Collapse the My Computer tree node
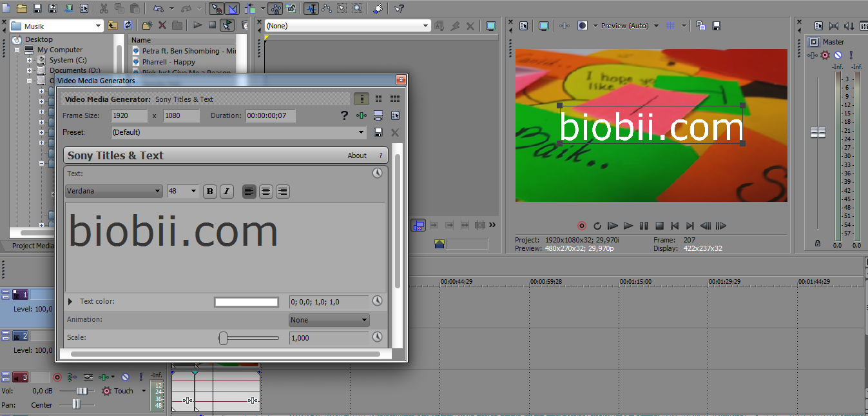The image size is (868, 416). tap(19, 50)
